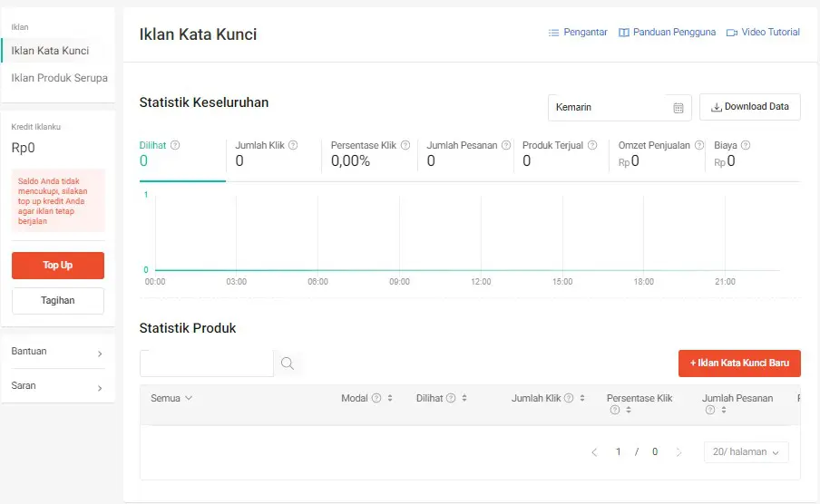Open Iklan Produk Serupa in sidebar
Image resolution: width=820 pixels, height=504 pixels.
point(59,78)
